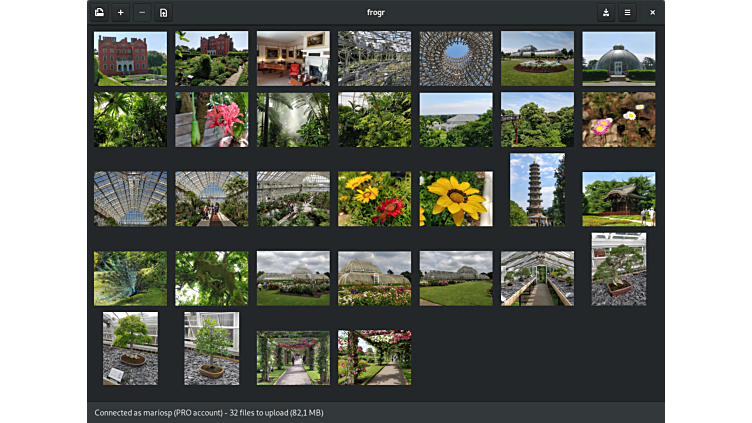Close the frogr window

pos(653,12)
